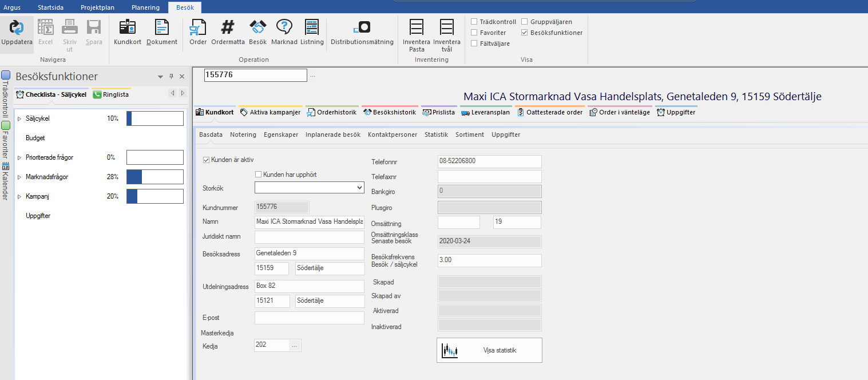
Task: Click the Order shopping cart icon
Action: click(198, 27)
